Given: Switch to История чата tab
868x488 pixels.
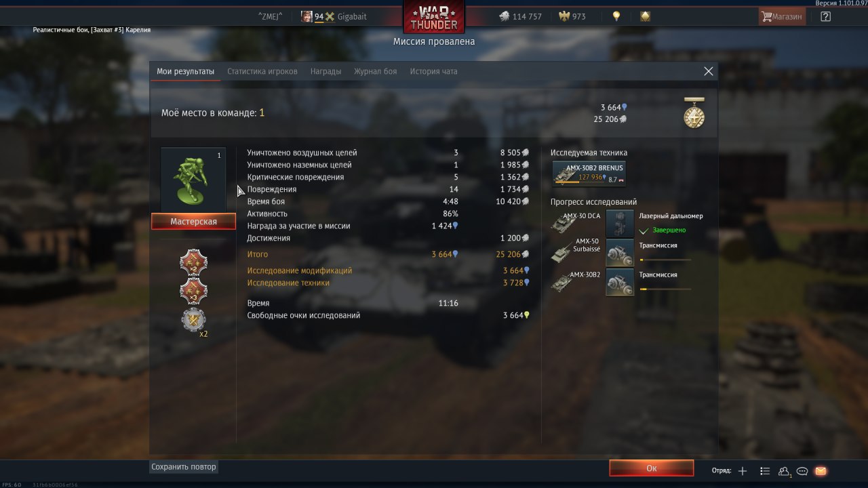Looking at the screenshot, I should click(433, 71).
